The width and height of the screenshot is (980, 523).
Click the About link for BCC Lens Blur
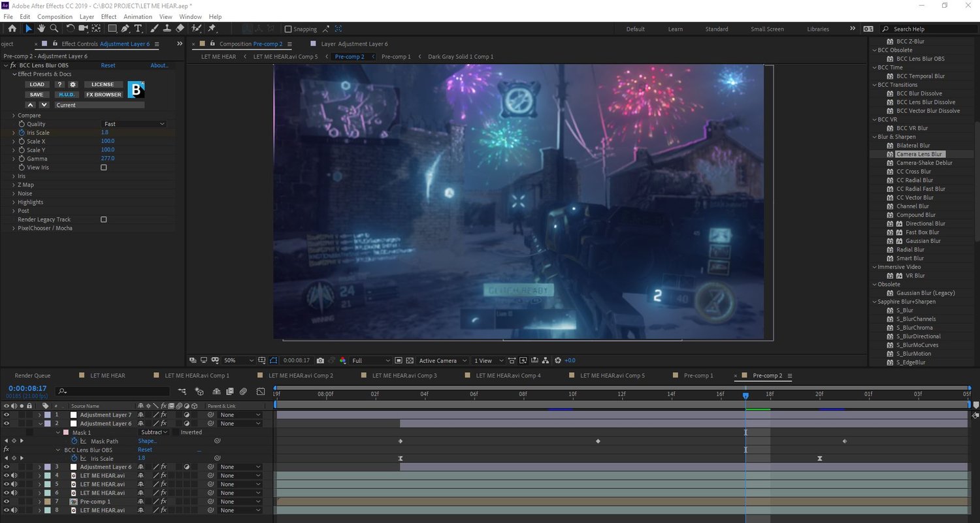[159, 65]
